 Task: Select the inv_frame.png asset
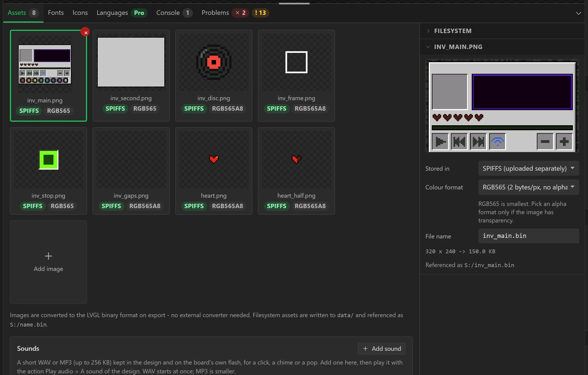[x=296, y=76]
